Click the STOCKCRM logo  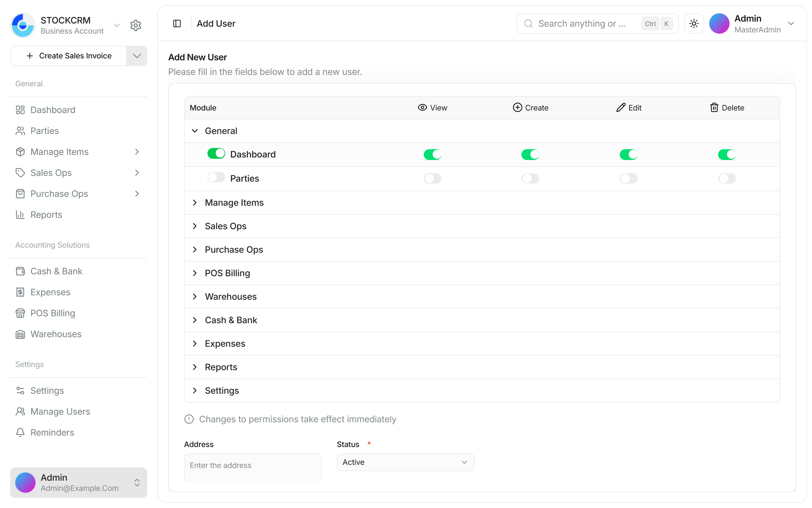[x=23, y=25]
